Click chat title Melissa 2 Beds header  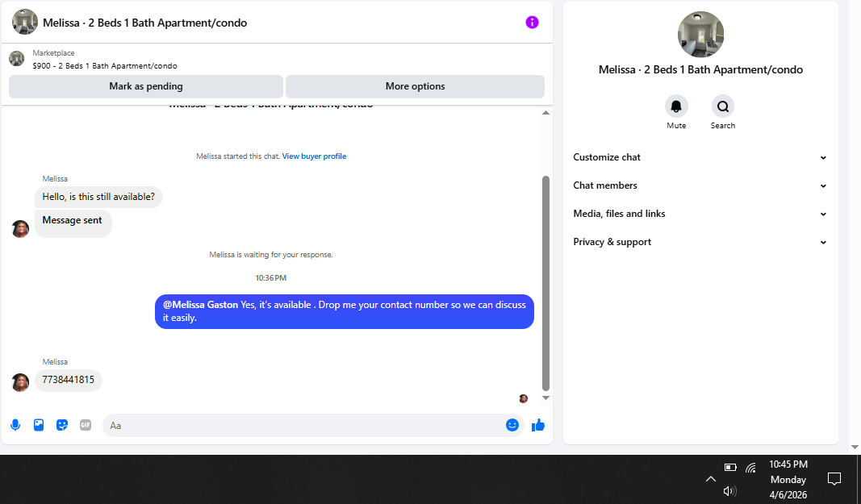(x=145, y=23)
